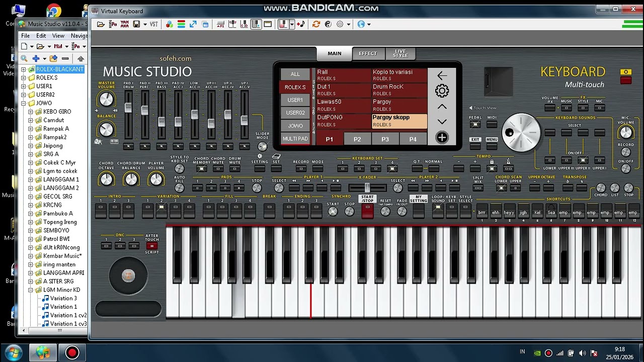The height and width of the screenshot is (362, 644).
Task: Click the magnifier icon in Music Studio panel
Action: point(24,59)
